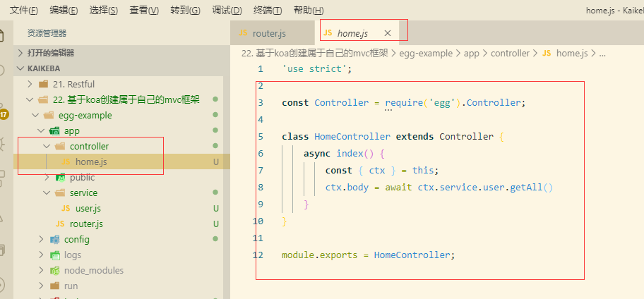Place cursor on 'use strict' line

click(x=316, y=68)
